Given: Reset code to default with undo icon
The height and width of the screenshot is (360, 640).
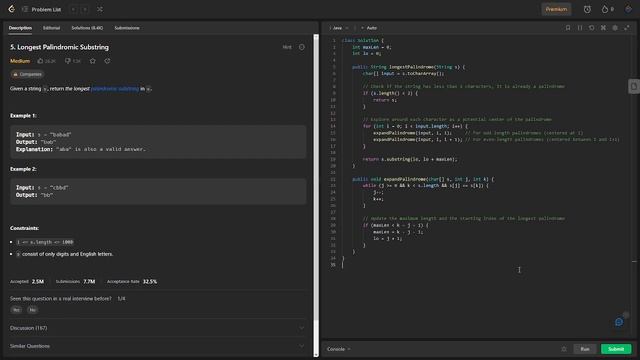Looking at the screenshot, I should (591, 28).
